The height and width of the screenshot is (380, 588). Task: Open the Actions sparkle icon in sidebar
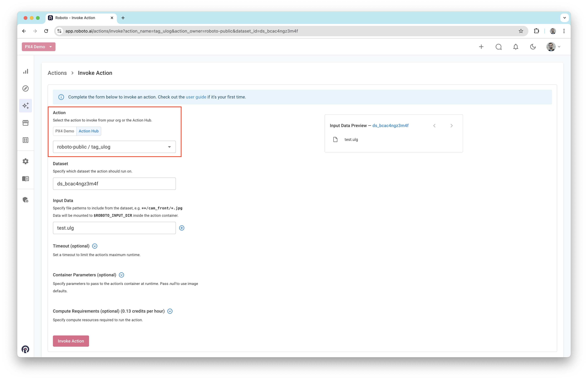pyautogui.click(x=26, y=106)
